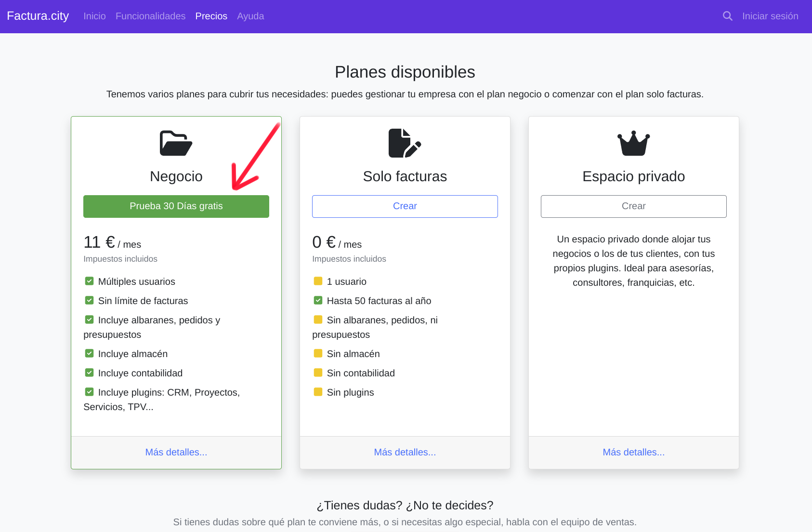The height and width of the screenshot is (532, 812).
Task: Click the Sin límite de facturas check icon
Action: pyautogui.click(x=89, y=300)
